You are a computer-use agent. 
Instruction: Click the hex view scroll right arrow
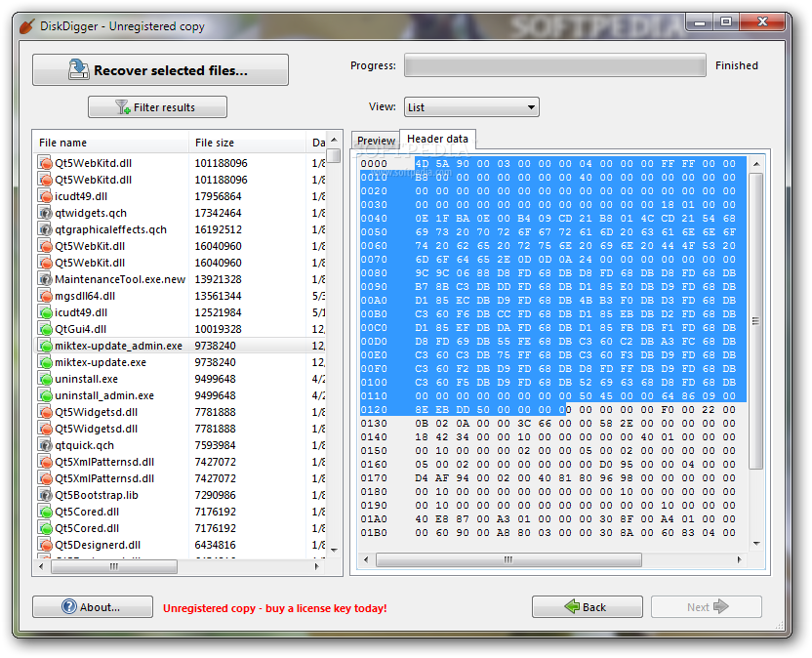(739, 559)
